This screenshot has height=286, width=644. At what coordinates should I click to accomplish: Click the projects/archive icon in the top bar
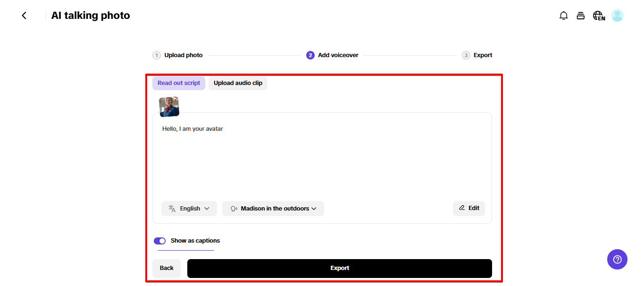[581, 15]
